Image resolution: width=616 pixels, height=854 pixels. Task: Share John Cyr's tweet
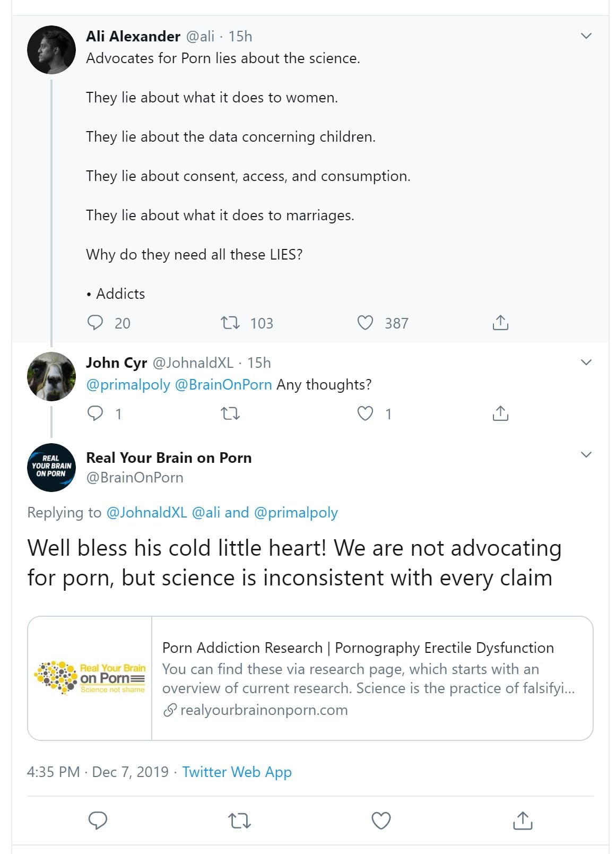tap(500, 413)
